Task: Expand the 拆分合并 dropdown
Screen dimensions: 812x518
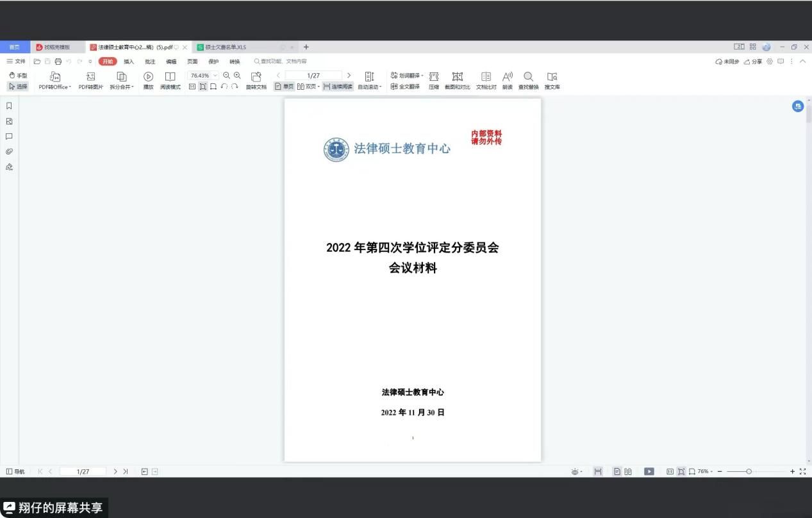Action: [x=122, y=87]
